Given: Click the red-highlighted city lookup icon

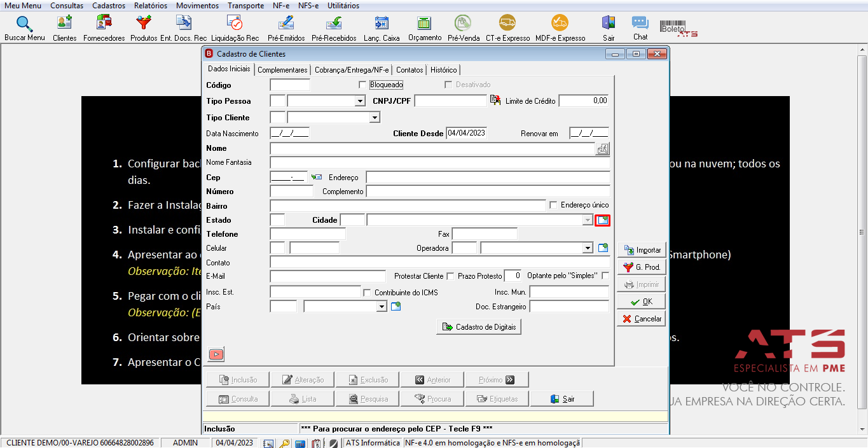Looking at the screenshot, I should 602,220.
